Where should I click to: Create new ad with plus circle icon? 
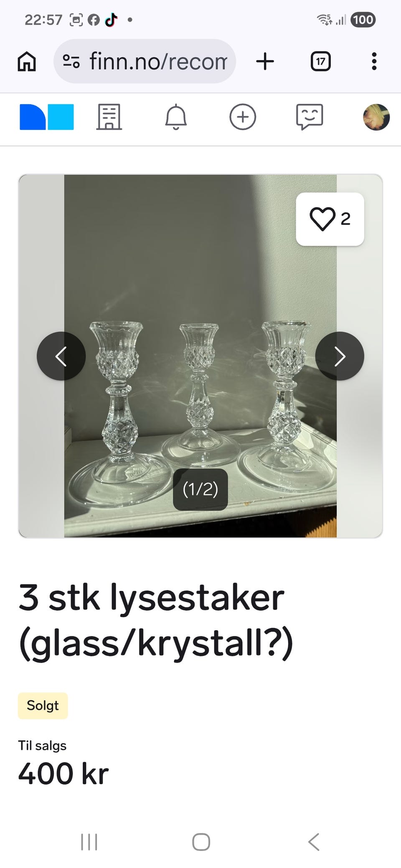click(243, 117)
